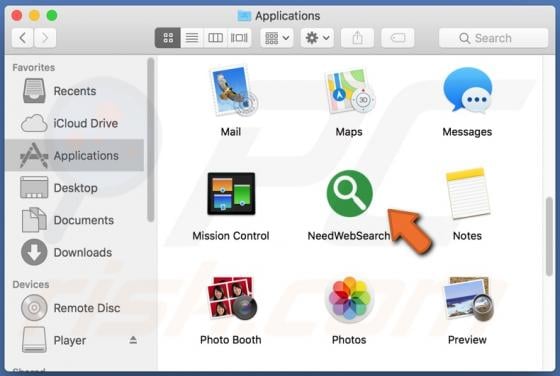
Task: Click the Photo Booth name label
Action: pyautogui.click(x=231, y=340)
